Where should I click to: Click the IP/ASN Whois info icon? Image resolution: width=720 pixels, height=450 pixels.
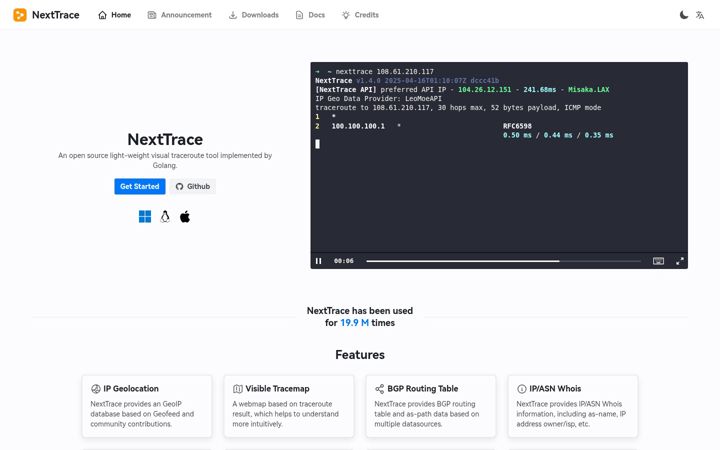[522, 389]
